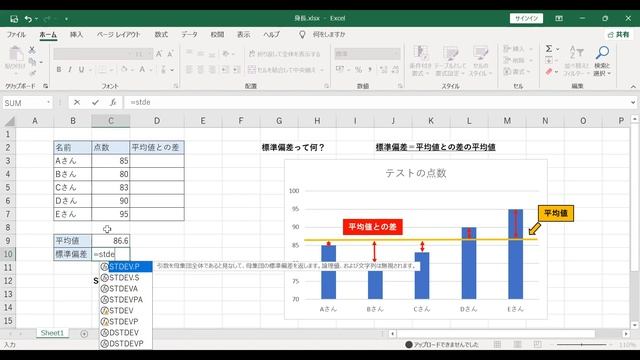640x360 pixels.
Task: Open Find and Select magnifier icon
Action: point(602,52)
